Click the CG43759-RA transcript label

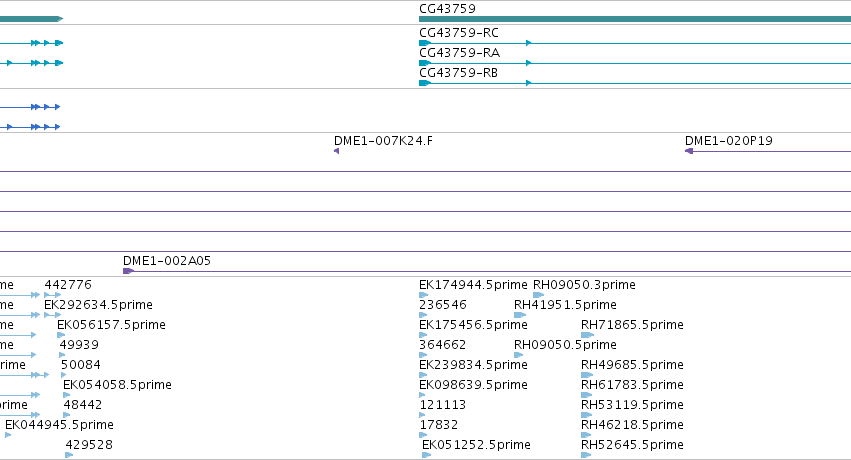click(459, 53)
